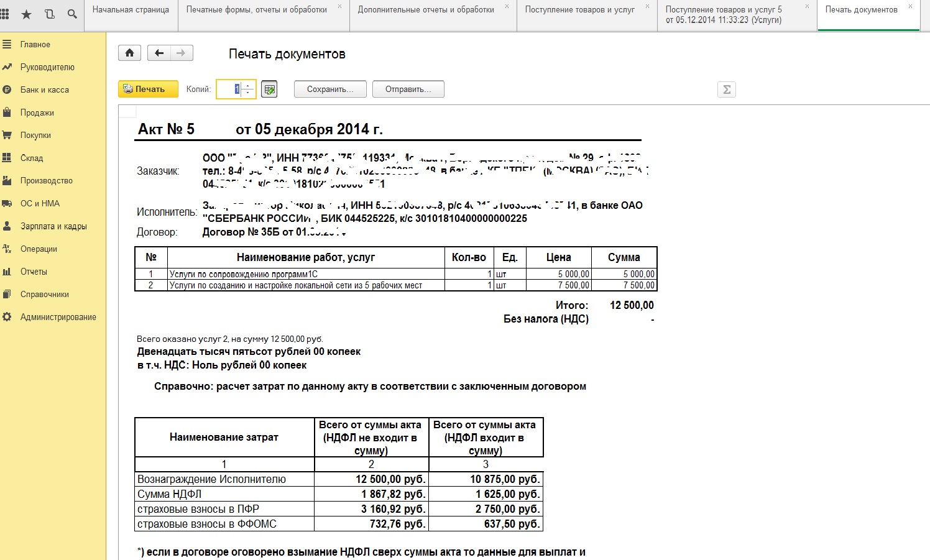Go to the home page via house button

pyautogui.click(x=129, y=53)
